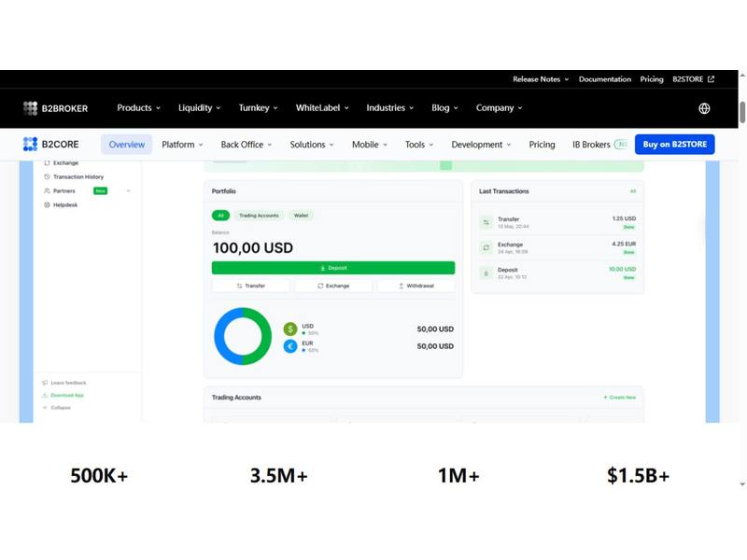Click the 1M+ statistic
This screenshot has width=747, height=560.
[x=458, y=475]
